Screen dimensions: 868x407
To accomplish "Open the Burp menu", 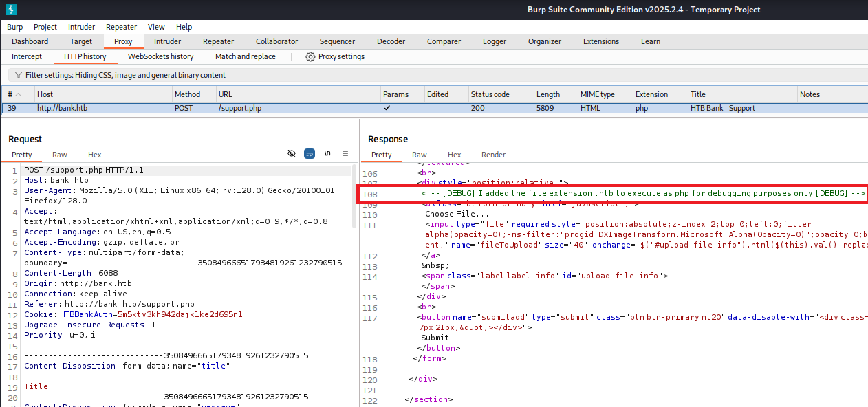I will pos(14,27).
